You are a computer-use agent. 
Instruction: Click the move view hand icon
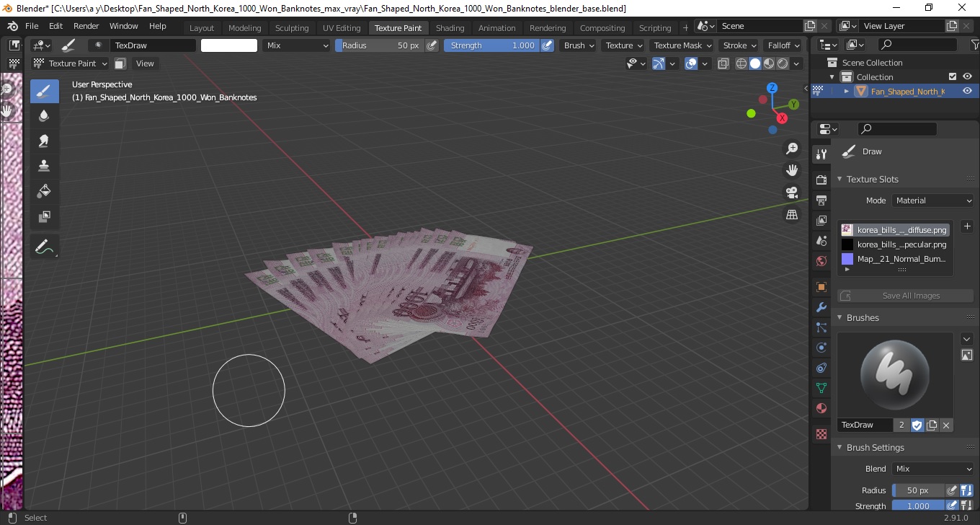coord(792,171)
